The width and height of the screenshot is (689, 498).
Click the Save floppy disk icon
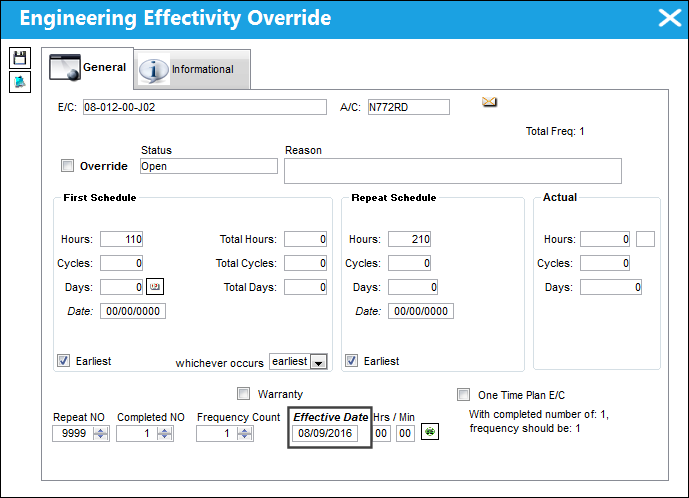coord(20,58)
